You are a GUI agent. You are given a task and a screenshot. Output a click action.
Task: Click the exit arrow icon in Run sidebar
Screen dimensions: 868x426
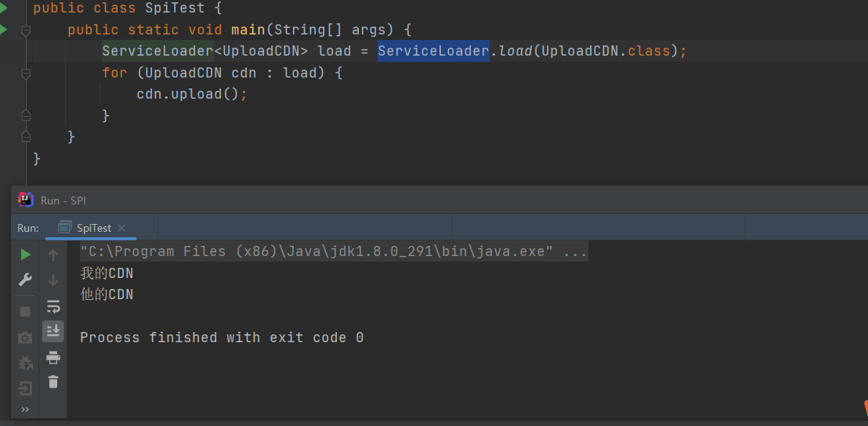pos(25,388)
